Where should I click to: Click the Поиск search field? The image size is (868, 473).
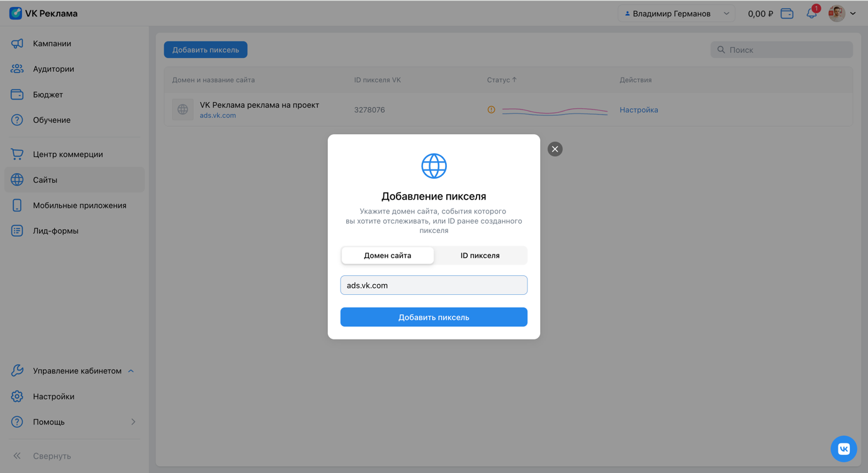(782, 50)
